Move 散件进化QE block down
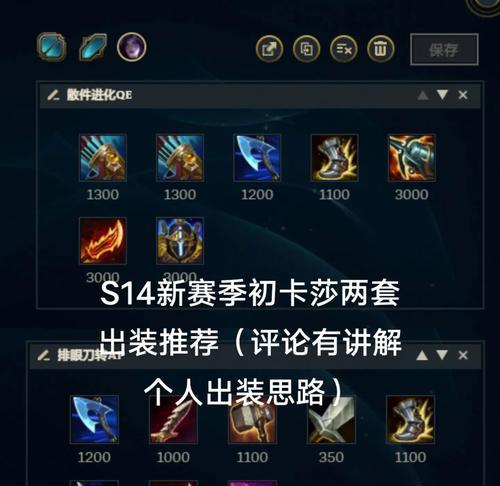The width and height of the screenshot is (500, 486). (442, 95)
